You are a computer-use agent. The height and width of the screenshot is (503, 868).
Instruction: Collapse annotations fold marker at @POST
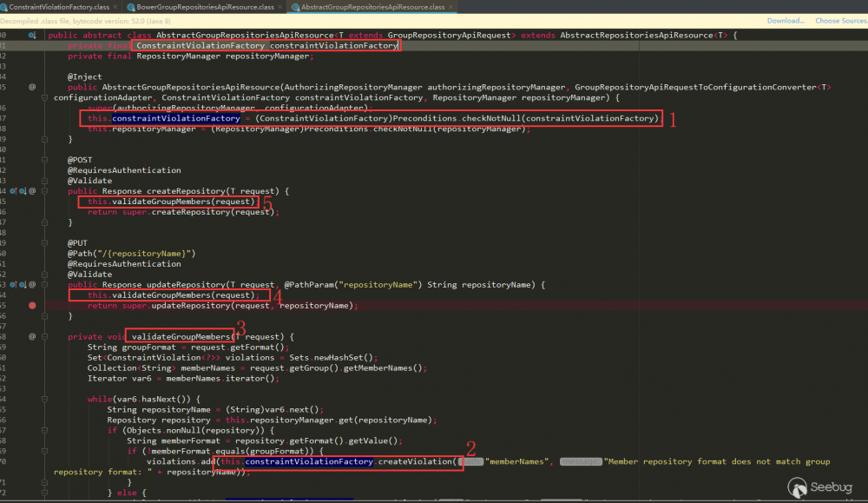44,160
